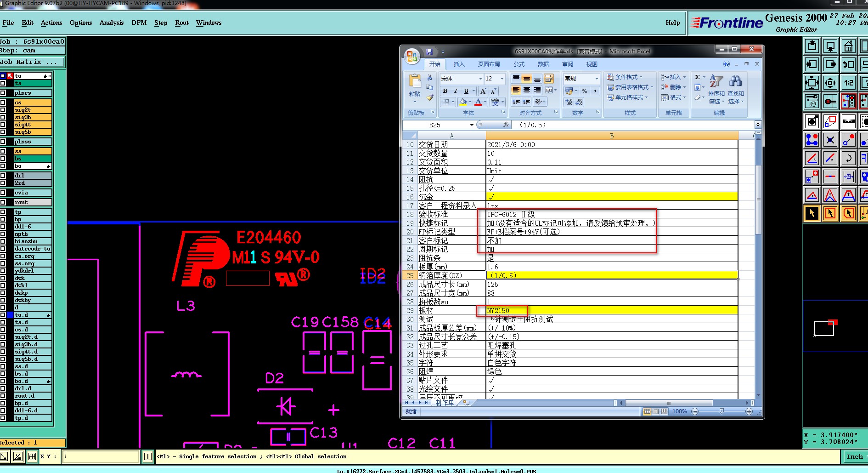Toggle the plncs layer checkbox

[3, 93]
